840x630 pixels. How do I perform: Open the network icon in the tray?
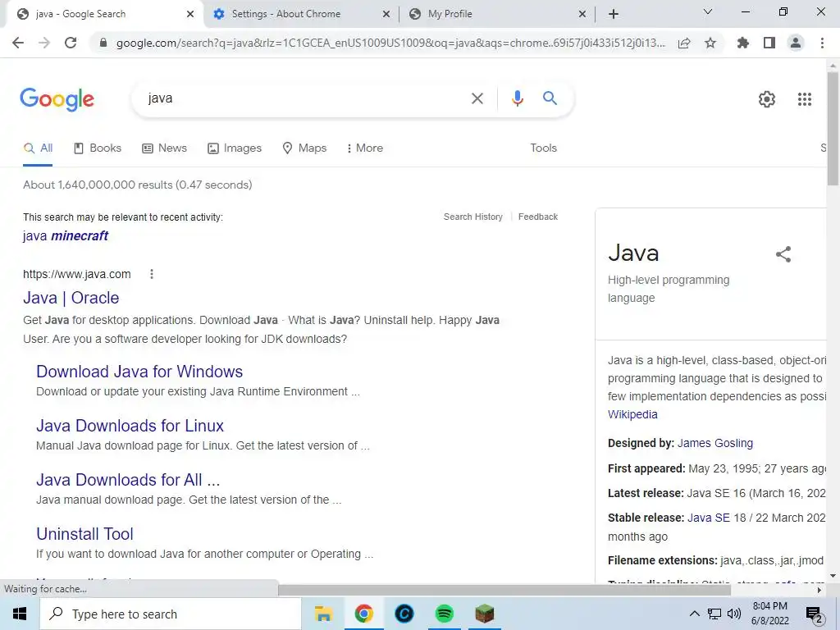(714, 614)
